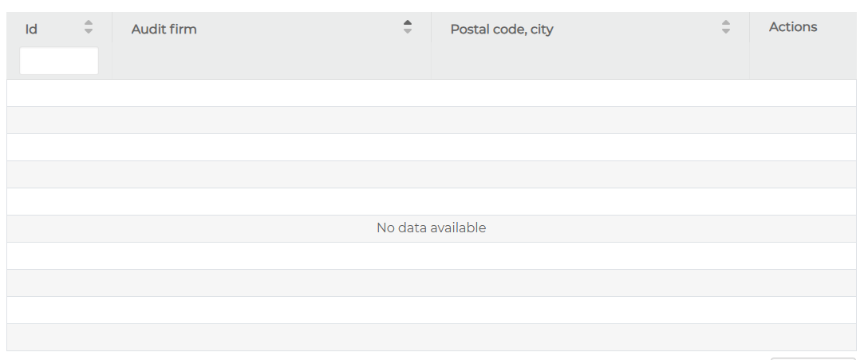The width and height of the screenshot is (868, 360).
Task: Click the second empty row under the header
Action: (x=431, y=121)
